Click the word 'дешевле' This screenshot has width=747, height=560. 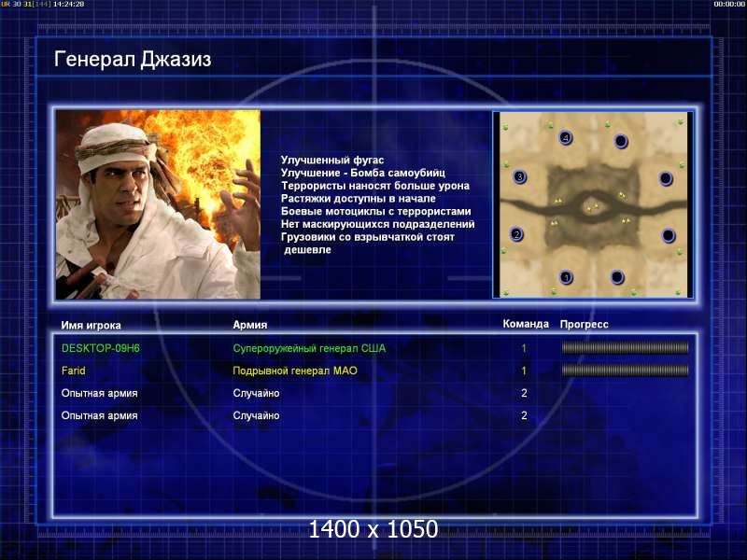[307, 250]
